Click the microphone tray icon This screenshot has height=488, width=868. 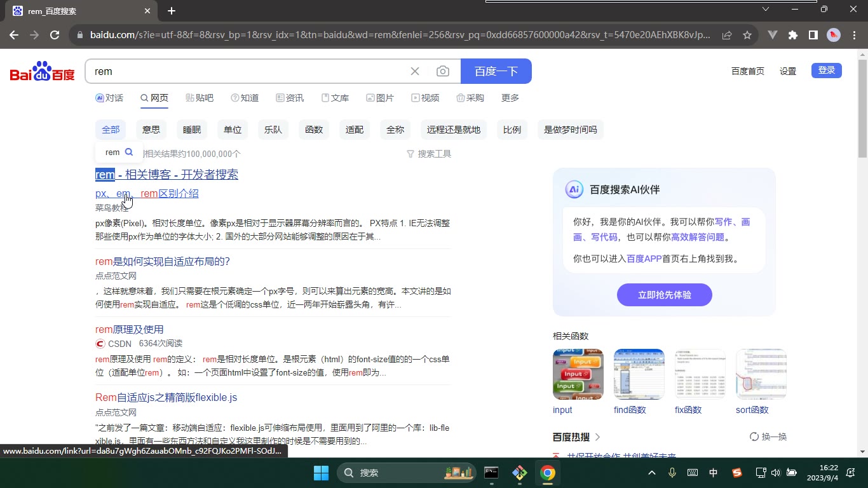(672, 473)
